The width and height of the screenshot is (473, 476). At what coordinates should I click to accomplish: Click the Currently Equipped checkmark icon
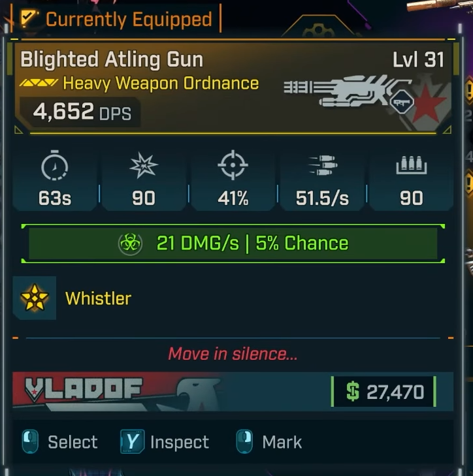29,18
